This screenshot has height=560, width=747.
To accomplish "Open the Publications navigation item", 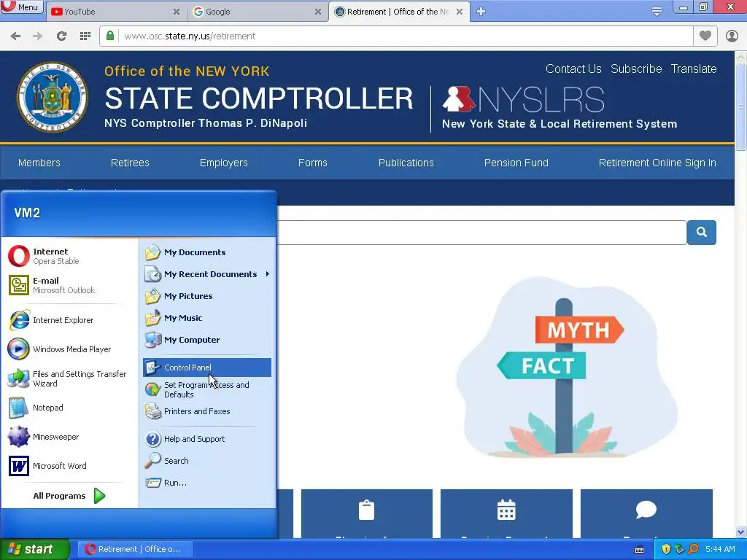I will (x=406, y=163).
